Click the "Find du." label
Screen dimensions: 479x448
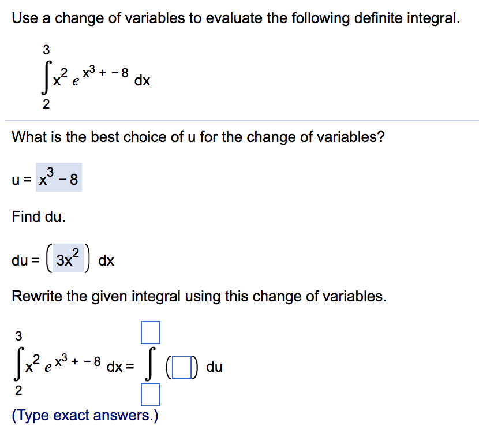[33, 218]
